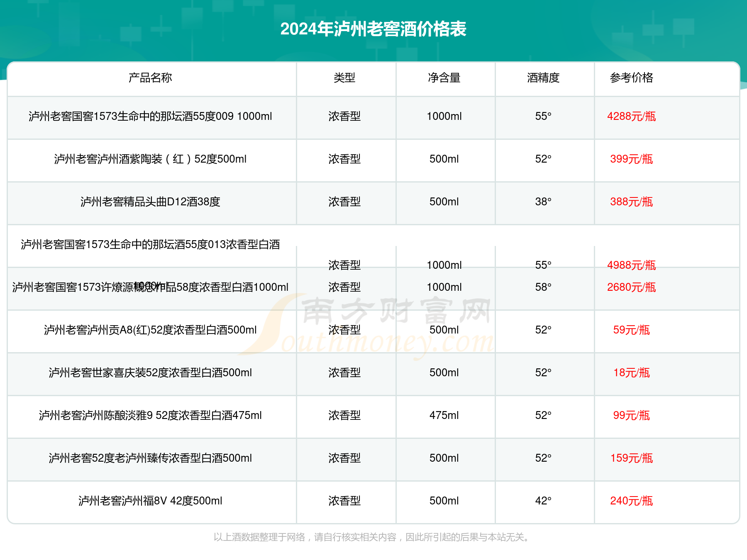This screenshot has width=747, height=560.
Task: Select product 国窖1573许燎源概念作品58度
Action: (x=150, y=287)
